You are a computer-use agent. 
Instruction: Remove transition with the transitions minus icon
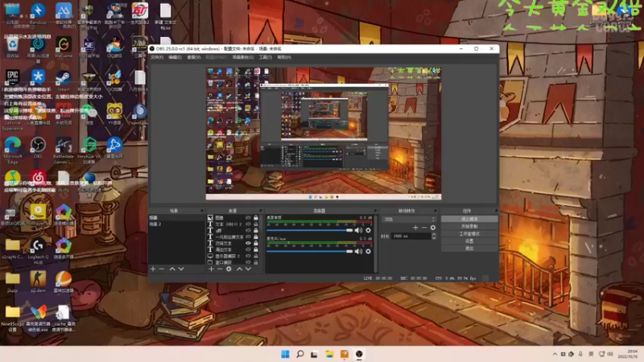[x=424, y=228]
